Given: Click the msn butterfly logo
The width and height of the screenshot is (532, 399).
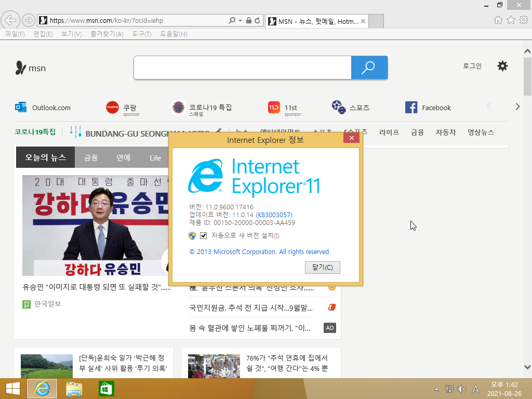Looking at the screenshot, I should point(20,68).
